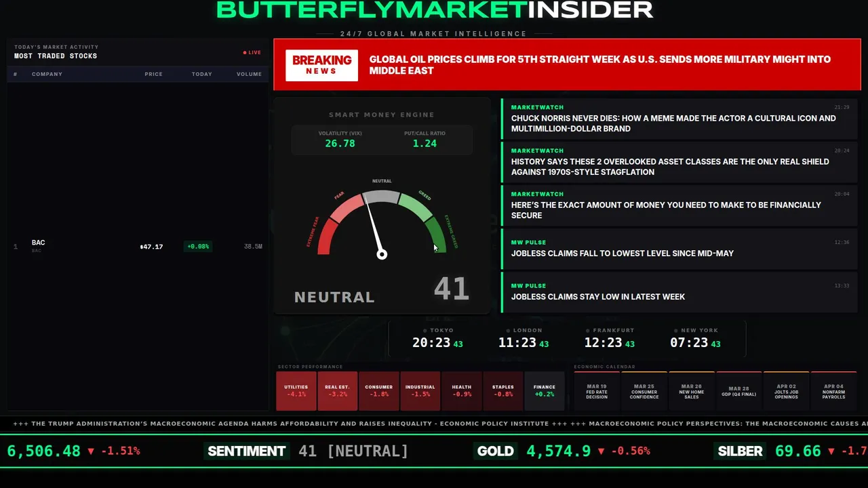
Task: Click the down arrow after 69.66
Action: pos(830,451)
